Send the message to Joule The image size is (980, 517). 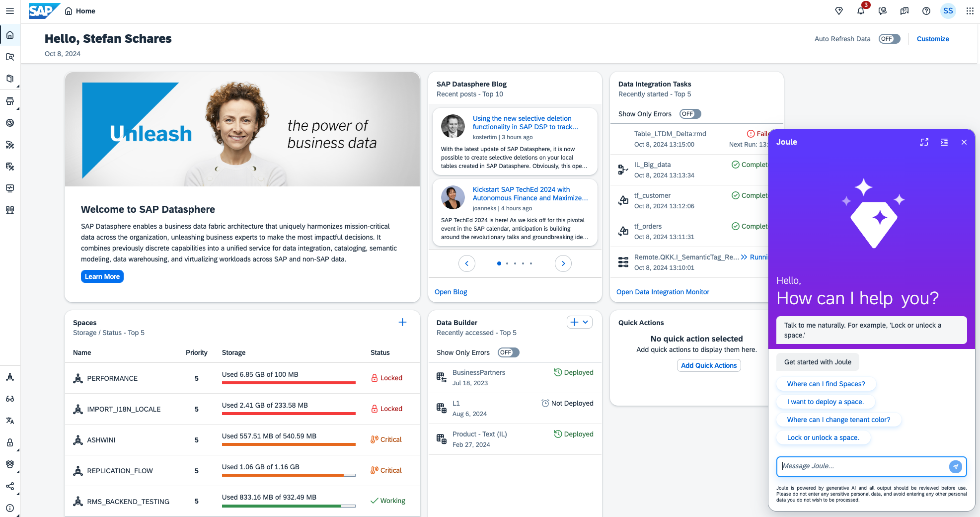coord(955,466)
